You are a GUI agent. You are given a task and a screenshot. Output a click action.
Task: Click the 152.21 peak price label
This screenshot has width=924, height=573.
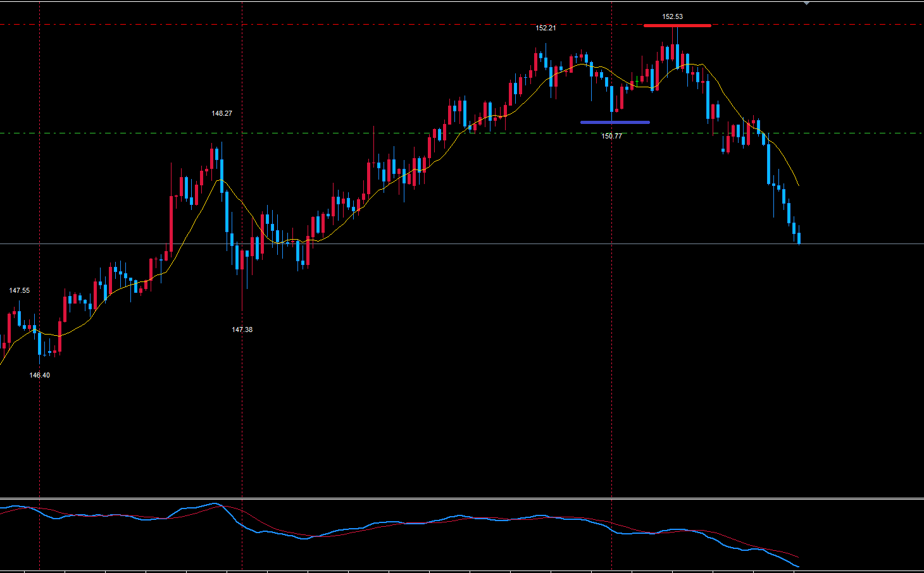[546, 28]
